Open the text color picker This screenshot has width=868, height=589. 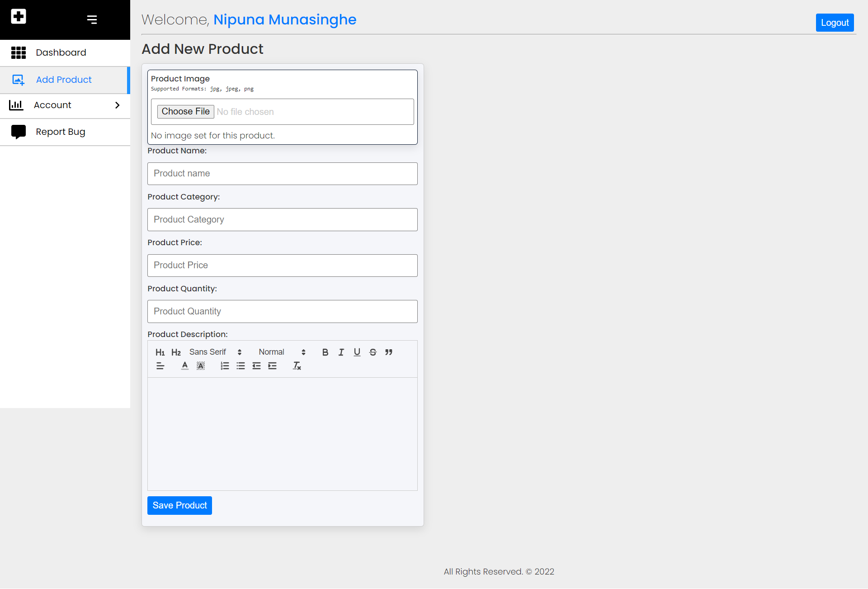point(185,366)
